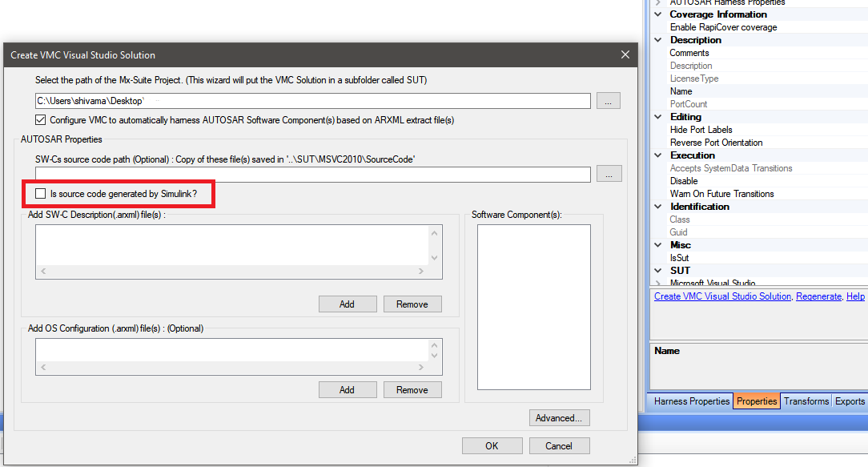Select the IsSut property
Viewport: 868px width, 467px height.
pyautogui.click(x=679, y=258)
